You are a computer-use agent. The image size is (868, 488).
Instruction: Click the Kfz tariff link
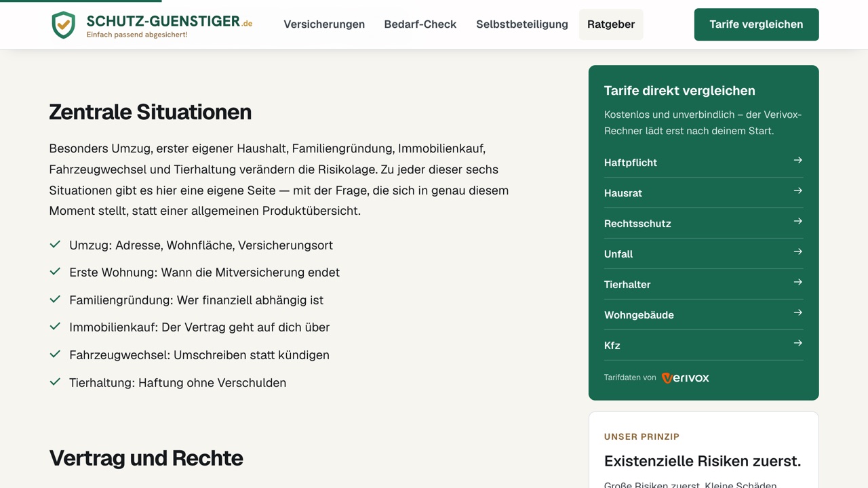[703, 346]
